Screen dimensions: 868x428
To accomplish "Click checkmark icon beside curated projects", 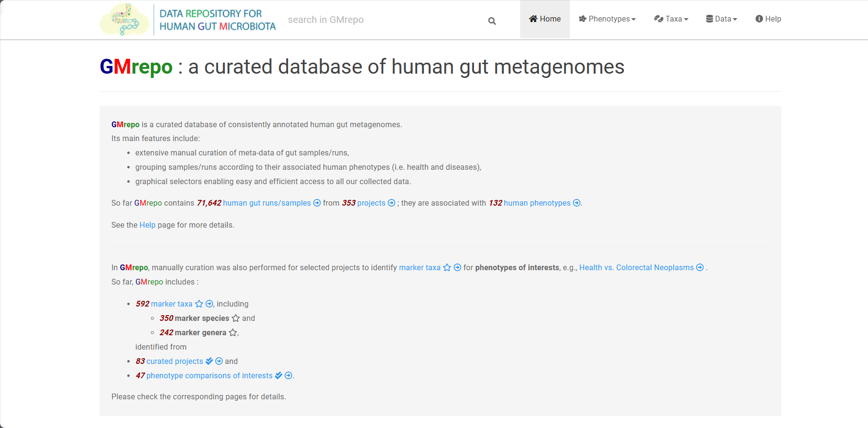I will coord(209,361).
